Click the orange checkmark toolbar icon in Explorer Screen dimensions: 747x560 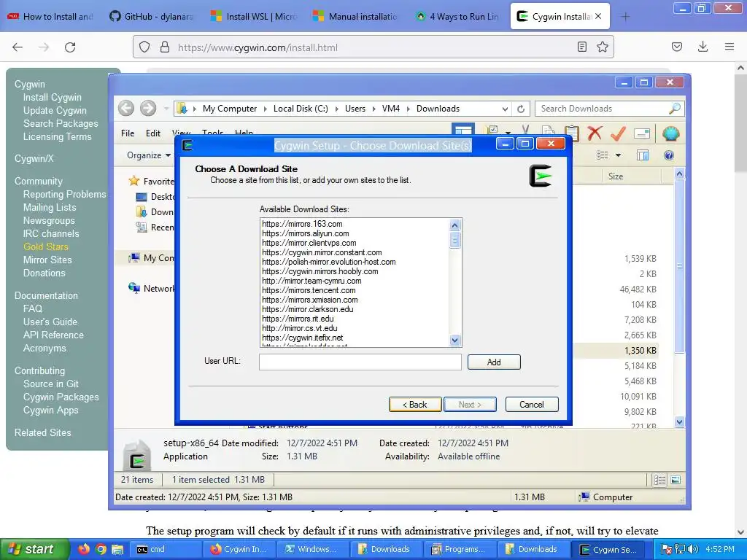pyautogui.click(x=618, y=133)
